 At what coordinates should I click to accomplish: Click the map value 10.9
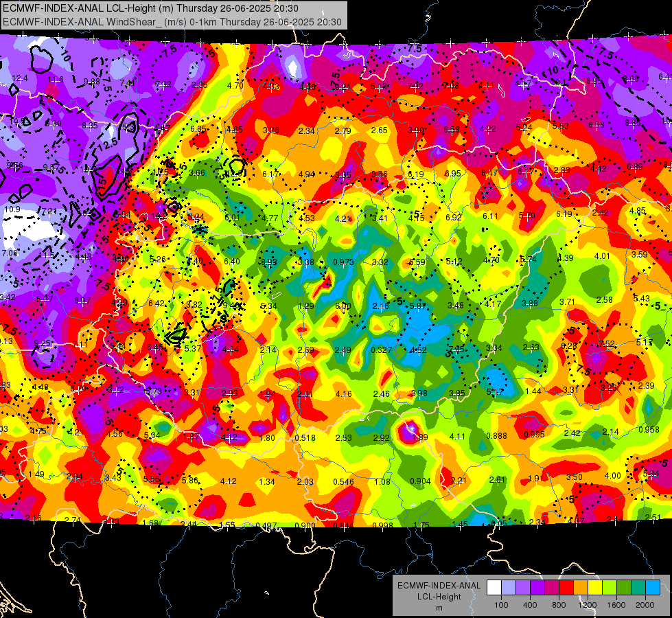(x=12, y=209)
